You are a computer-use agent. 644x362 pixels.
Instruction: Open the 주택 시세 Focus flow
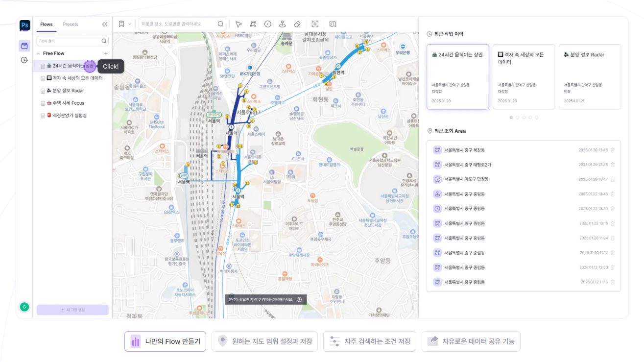click(72, 103)
